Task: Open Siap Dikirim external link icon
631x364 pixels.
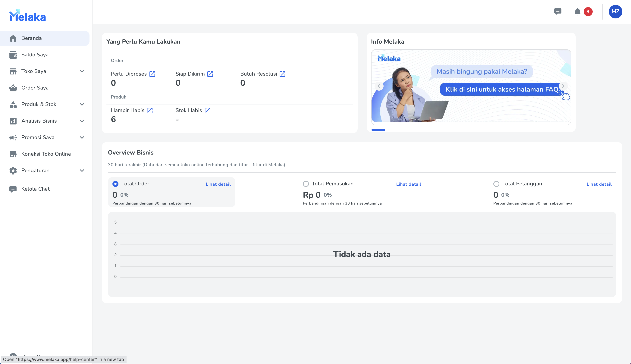Action: tap(210, 74)
